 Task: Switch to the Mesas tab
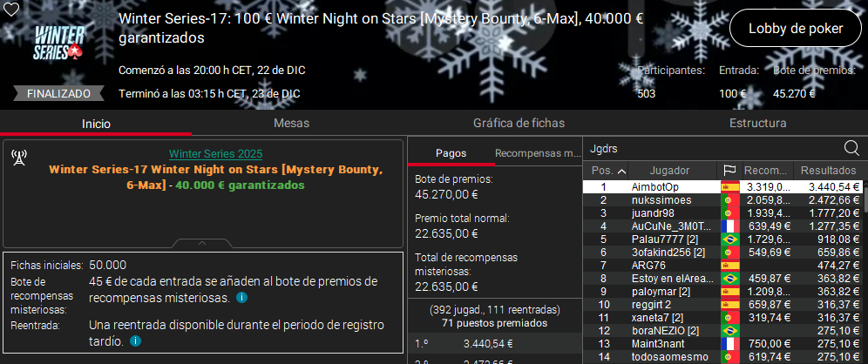point(291,124)
